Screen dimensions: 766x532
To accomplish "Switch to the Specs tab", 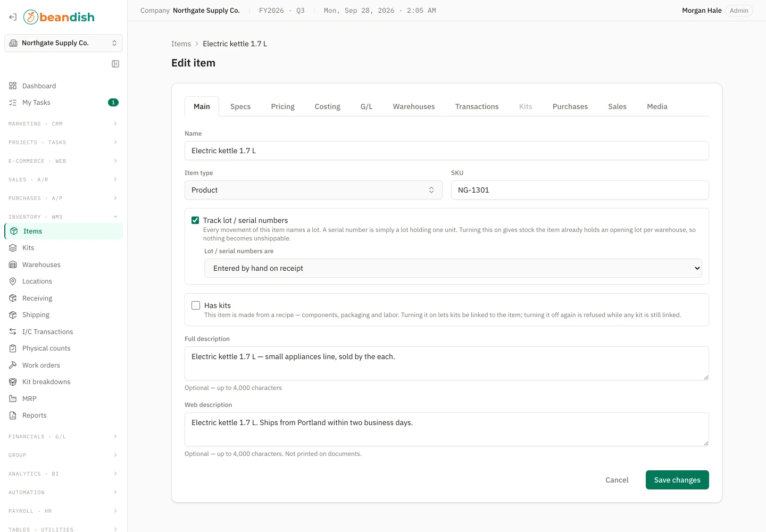I will pyautogui.click(x=240, y=106).
